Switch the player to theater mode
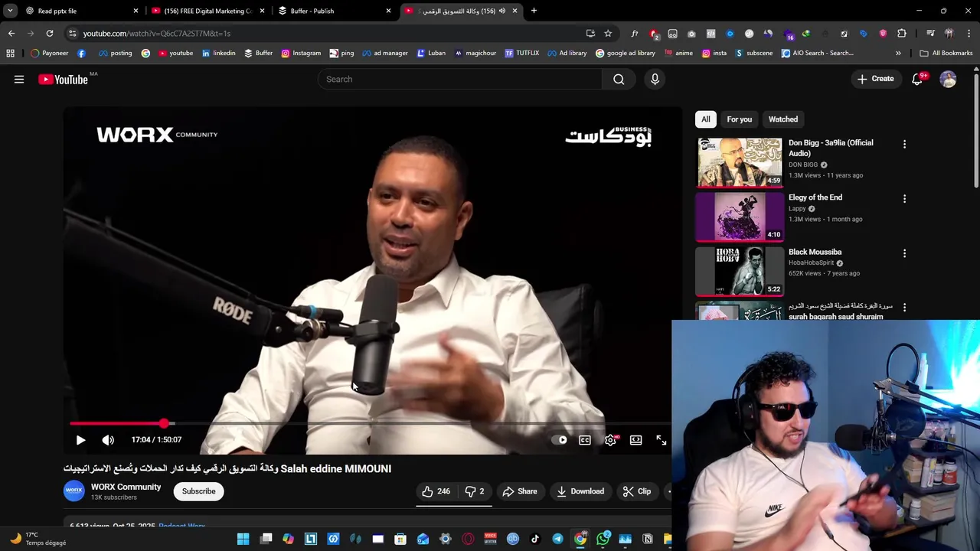This screenshot has width=980, height=551. click(x=635, y=440)
